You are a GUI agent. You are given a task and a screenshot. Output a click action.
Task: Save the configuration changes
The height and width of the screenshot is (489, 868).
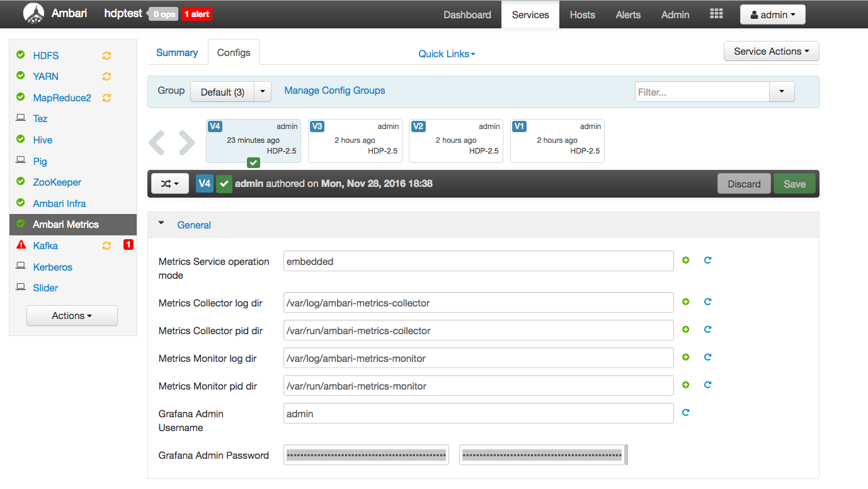pos(794,183)
